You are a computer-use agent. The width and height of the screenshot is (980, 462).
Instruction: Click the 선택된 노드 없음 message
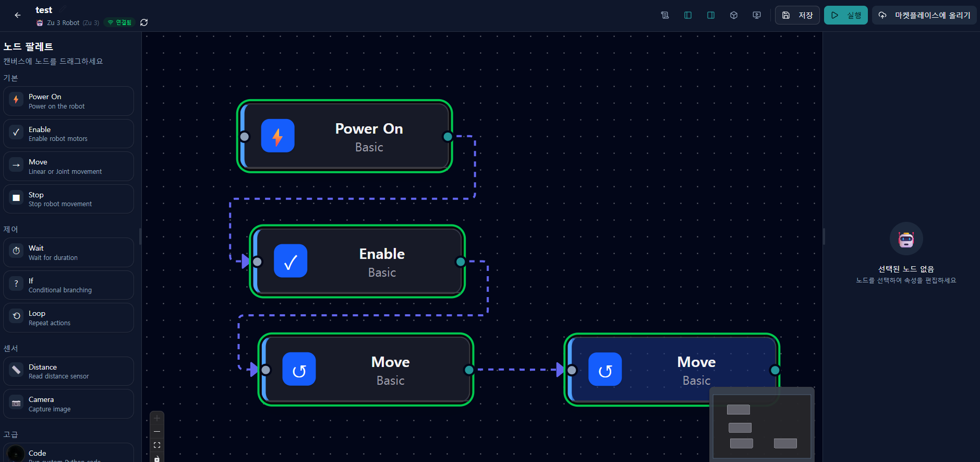tap(906, 269)
